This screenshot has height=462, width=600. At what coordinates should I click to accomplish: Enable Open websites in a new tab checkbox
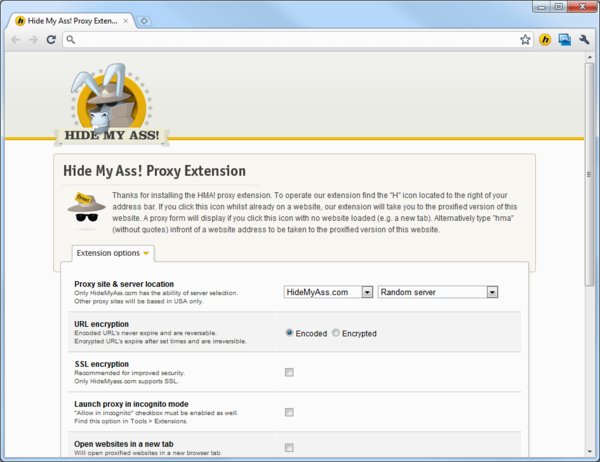pyautogui.click(x=289, y=447)
